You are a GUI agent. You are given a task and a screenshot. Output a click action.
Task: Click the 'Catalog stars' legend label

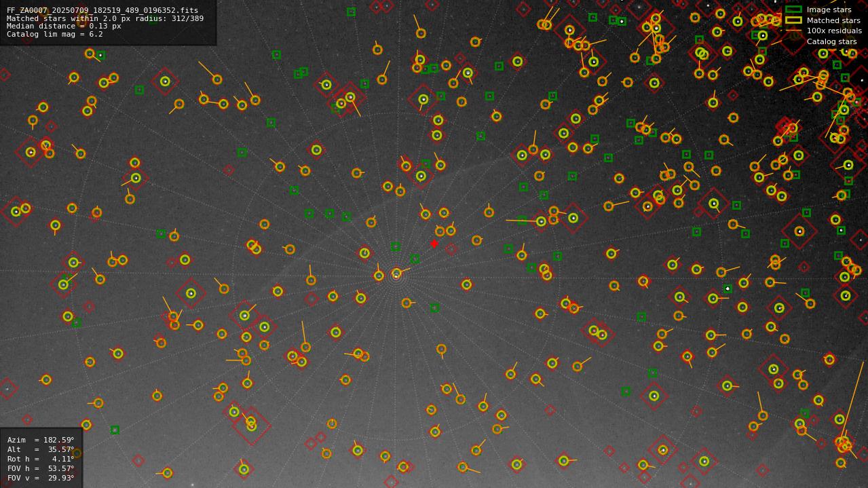pyautogui.click(x=831, y=41)
